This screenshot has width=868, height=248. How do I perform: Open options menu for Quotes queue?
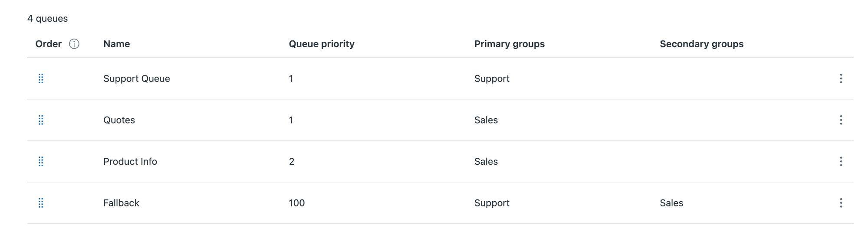point(841,120)
